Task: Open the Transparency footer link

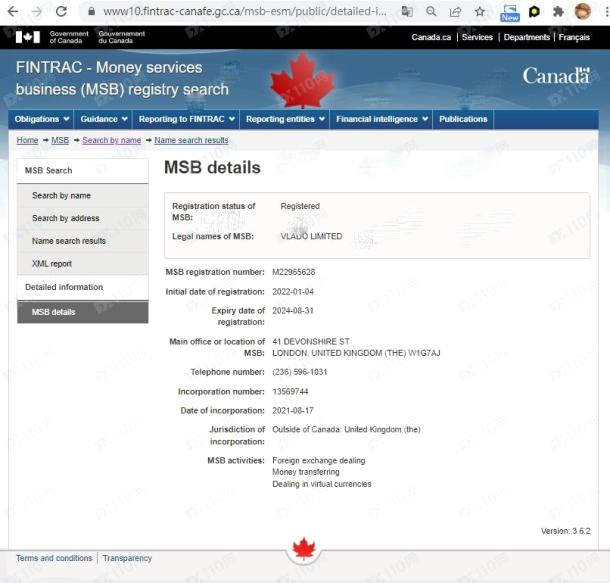Action: click(x=127, y=558)
